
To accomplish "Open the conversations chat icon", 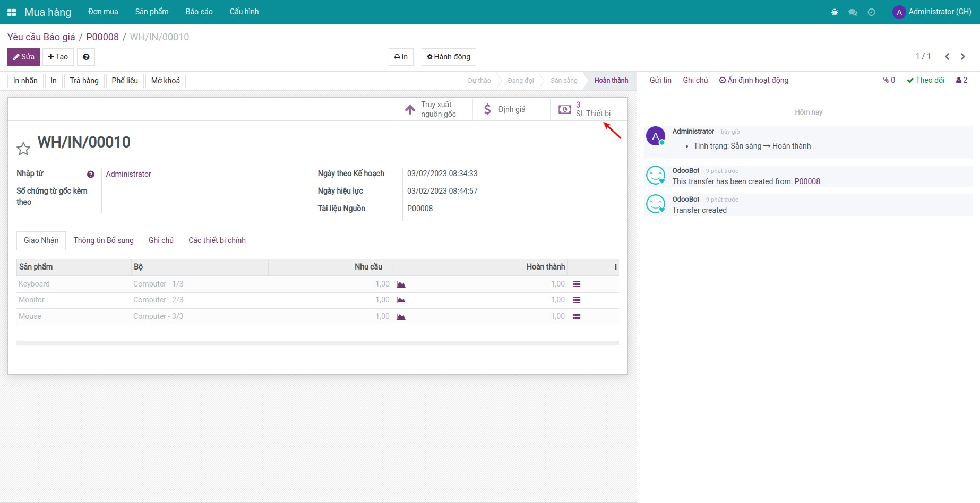I will point(853,12).
